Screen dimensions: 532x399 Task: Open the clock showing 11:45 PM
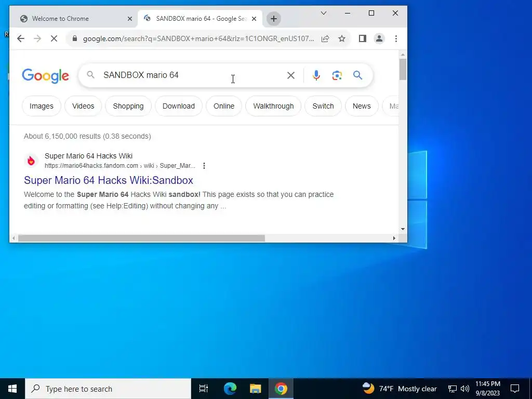tap(487, 389)
